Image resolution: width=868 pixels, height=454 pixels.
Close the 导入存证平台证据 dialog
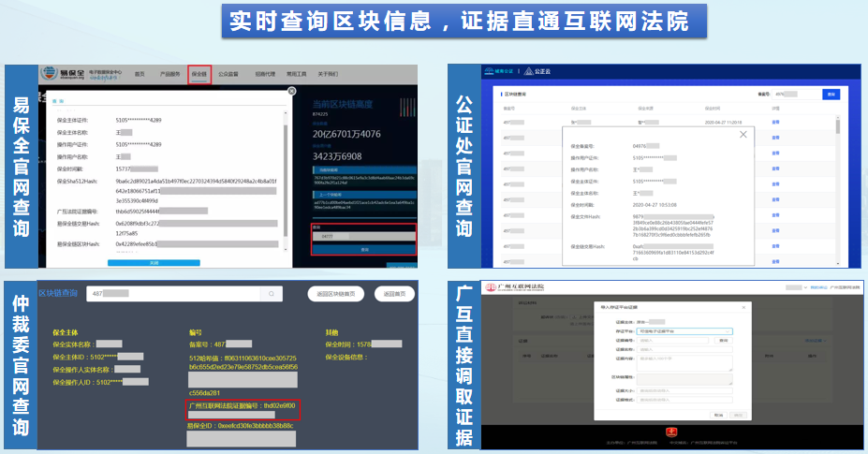click(x=743, y=307)
